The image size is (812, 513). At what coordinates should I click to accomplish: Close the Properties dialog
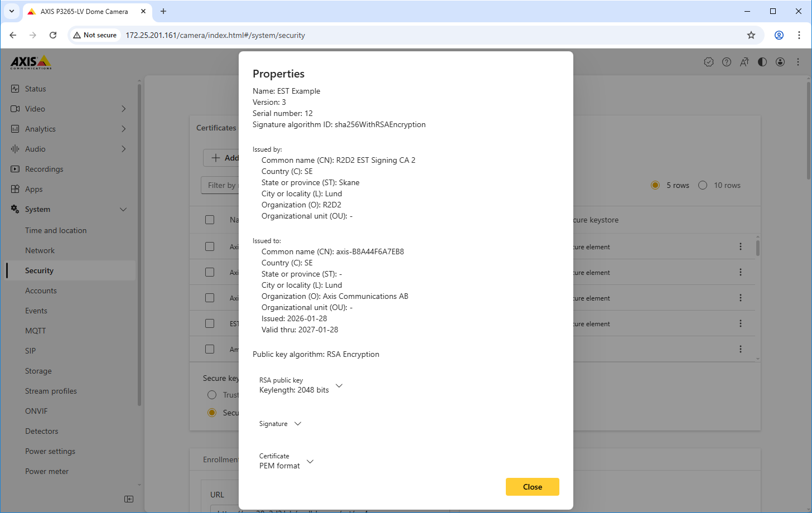tap(532, 487)
